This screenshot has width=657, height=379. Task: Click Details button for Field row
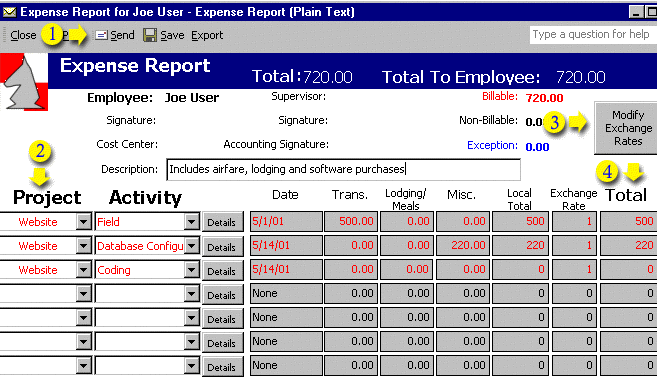pyautogui.click(x=222, y=222)
